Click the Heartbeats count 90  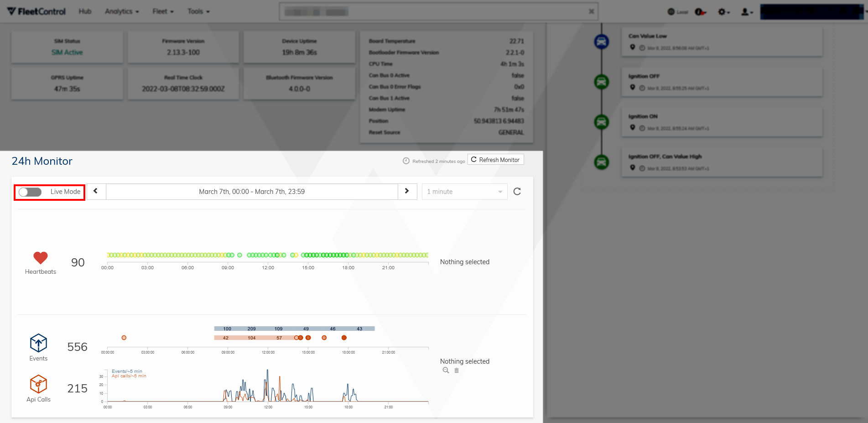coord(78,262)
